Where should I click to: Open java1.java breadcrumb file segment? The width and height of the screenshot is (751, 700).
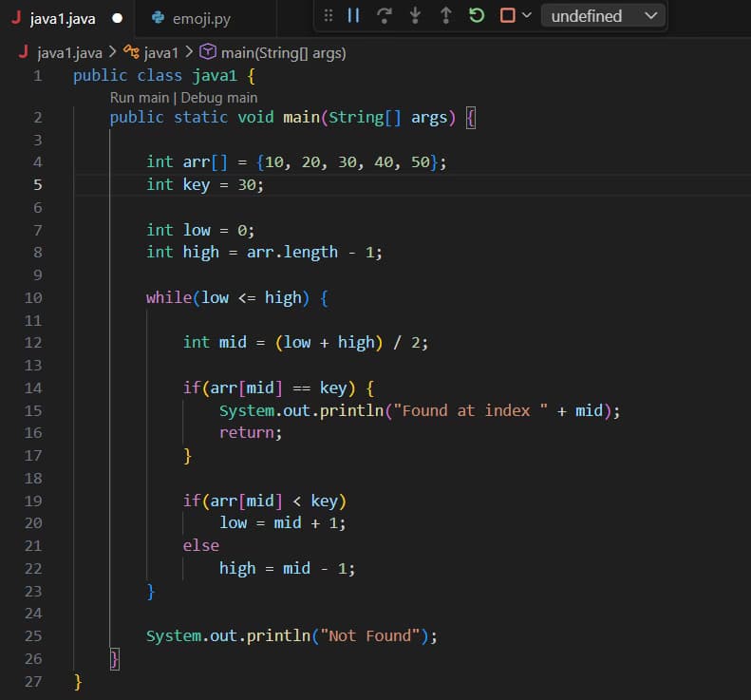[x=69, y=52]
